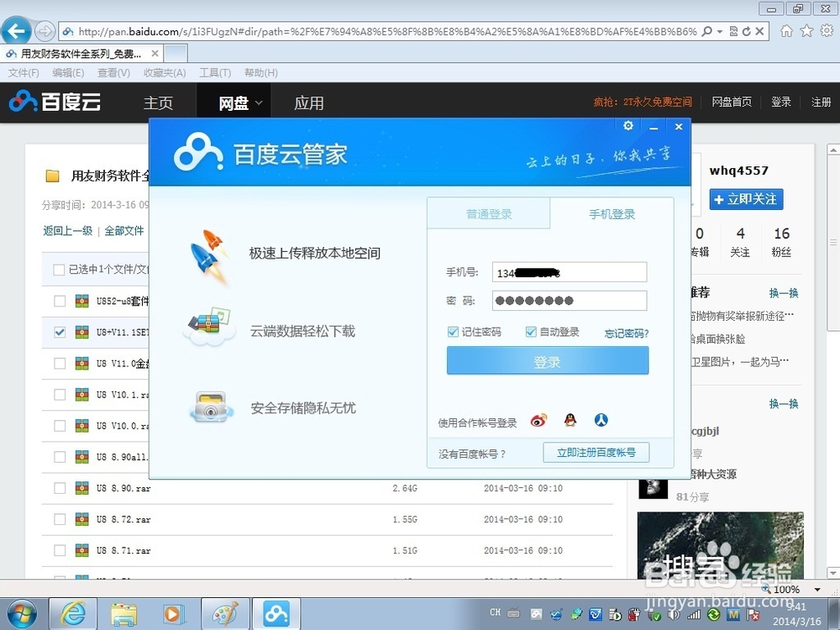This screenshot has width=840, height=630.
Task: Open Windows Explorer folder taskbar icon
Action: pos(123,614)
